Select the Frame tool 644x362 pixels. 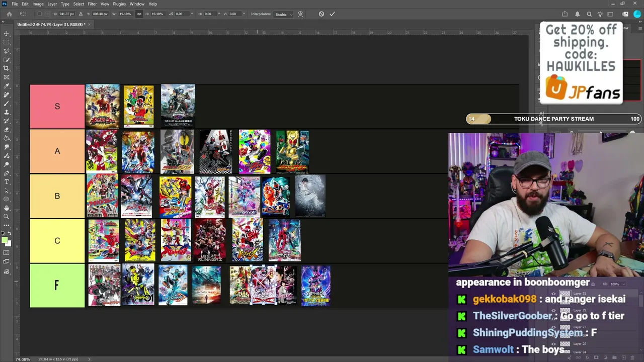(7, 77)
